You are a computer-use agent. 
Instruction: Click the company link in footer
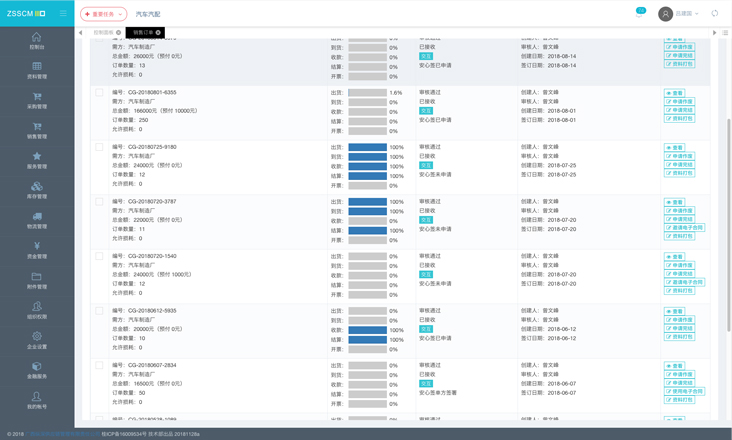pyautogui.click(x=63, y=434)
